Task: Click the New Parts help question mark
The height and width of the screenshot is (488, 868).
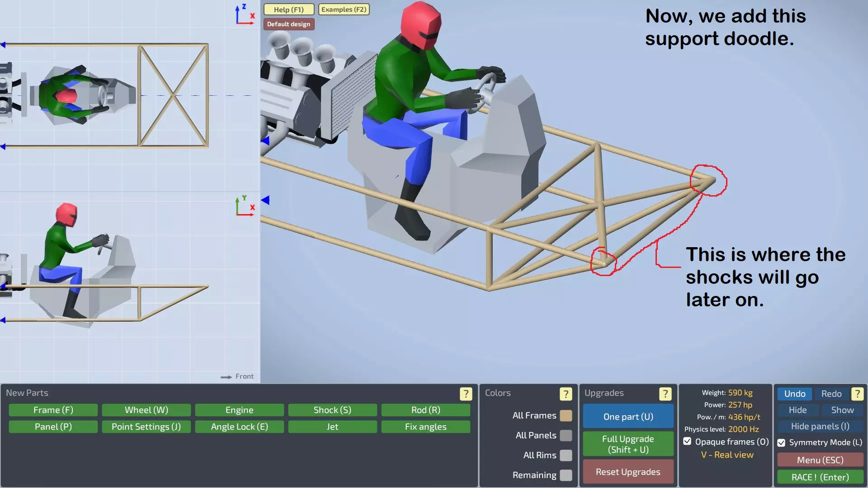Action: (466, 394)
